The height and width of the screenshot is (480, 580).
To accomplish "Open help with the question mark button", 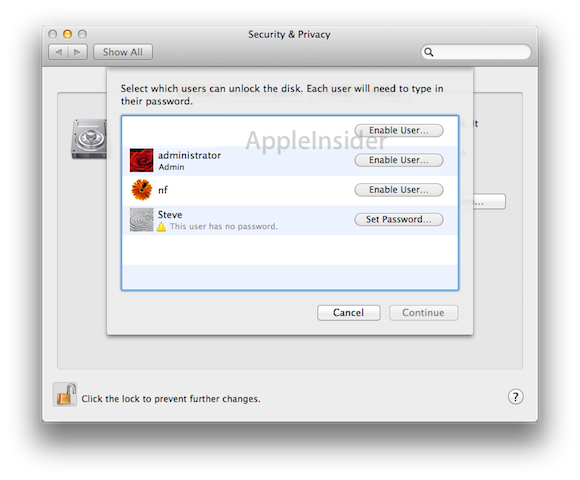I will pos(515,397).
